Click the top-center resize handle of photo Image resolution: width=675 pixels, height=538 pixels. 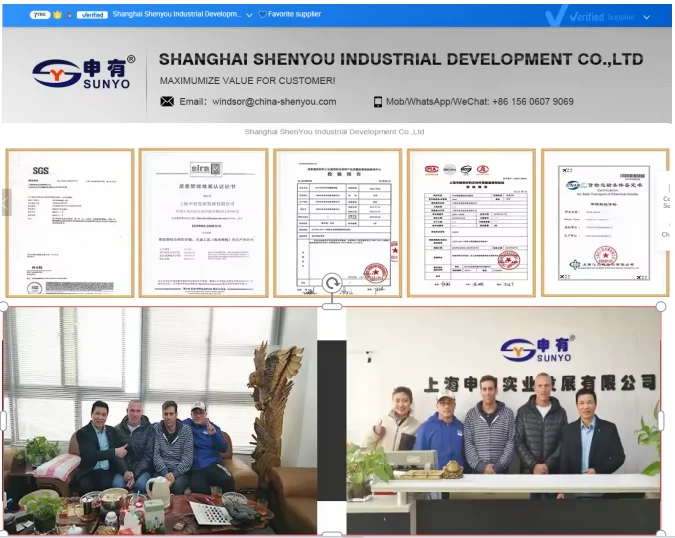[332, 306]
